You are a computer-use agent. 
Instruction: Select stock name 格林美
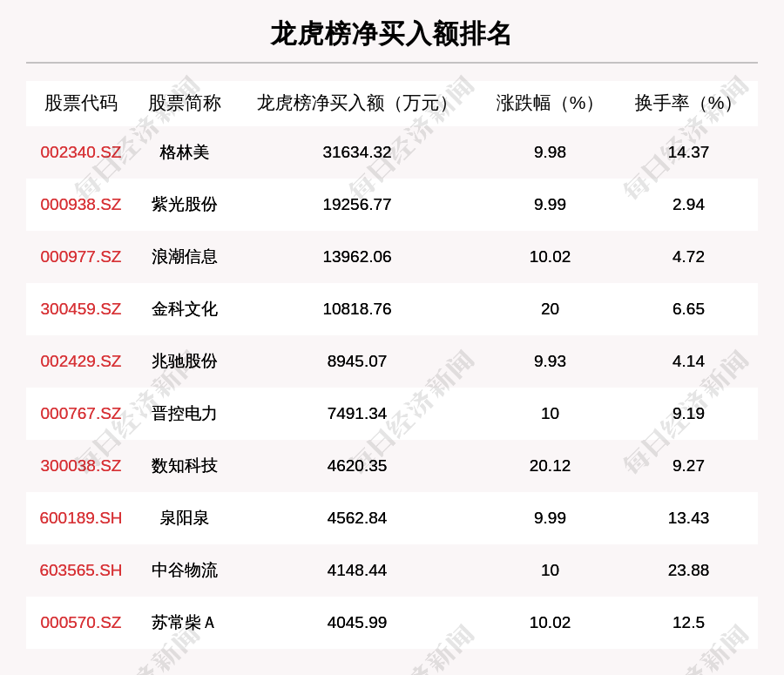click(185, 152)
